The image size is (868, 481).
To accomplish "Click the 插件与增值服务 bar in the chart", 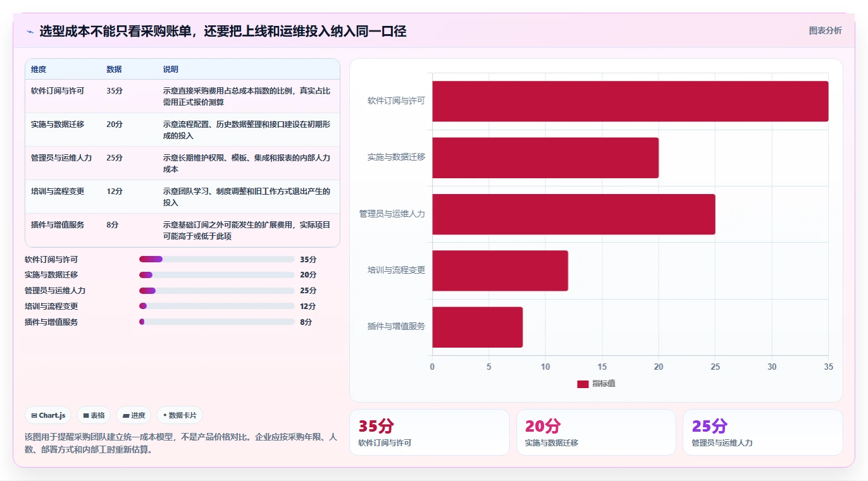I will pyautogui.click(x=478, y=327).
